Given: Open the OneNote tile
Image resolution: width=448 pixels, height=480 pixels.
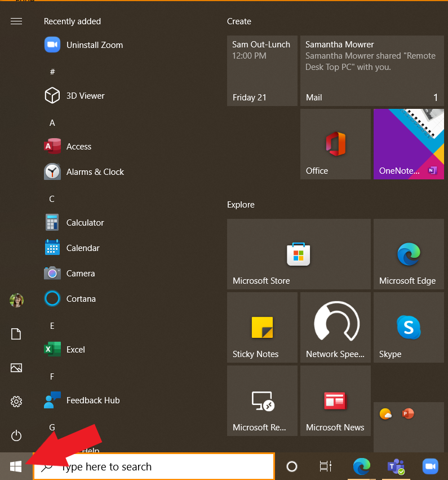Looking at the screenshot, I should pyautogui.click(x=409, y=144).
